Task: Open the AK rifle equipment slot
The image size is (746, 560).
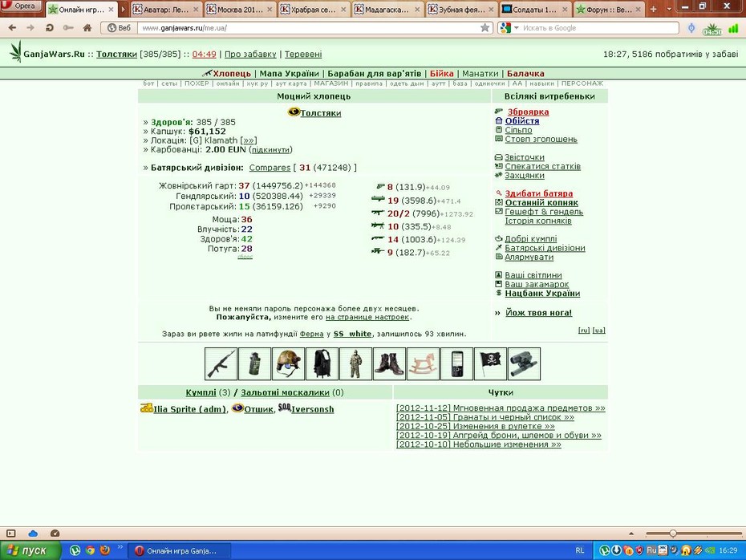Action: coord(221,364)
